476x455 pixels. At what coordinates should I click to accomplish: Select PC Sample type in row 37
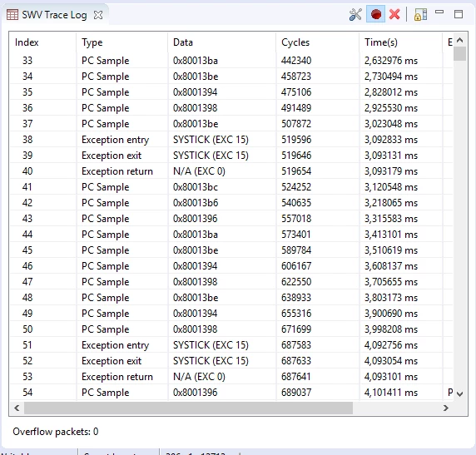click(106, 124)
